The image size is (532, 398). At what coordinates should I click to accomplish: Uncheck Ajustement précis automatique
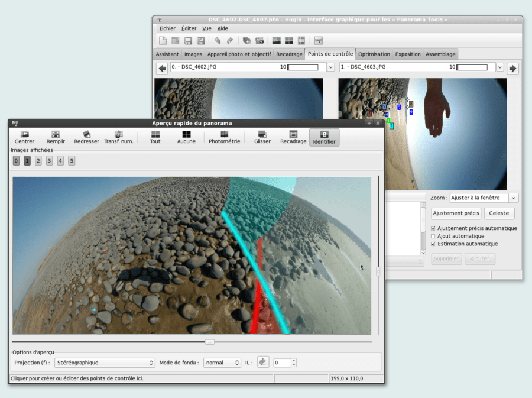pyautogui.click(x=433, y=228)
